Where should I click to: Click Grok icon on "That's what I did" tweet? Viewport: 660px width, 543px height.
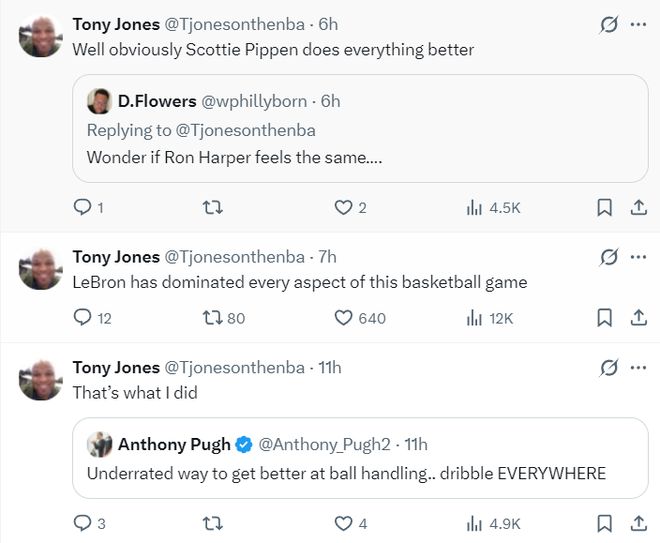coord(608,368)
